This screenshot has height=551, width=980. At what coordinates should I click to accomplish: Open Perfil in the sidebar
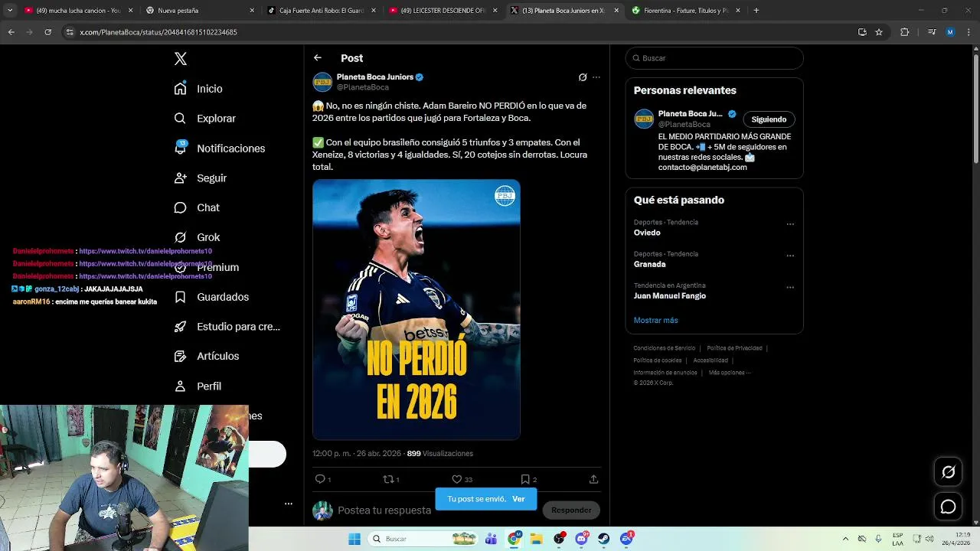pos(198,386)
